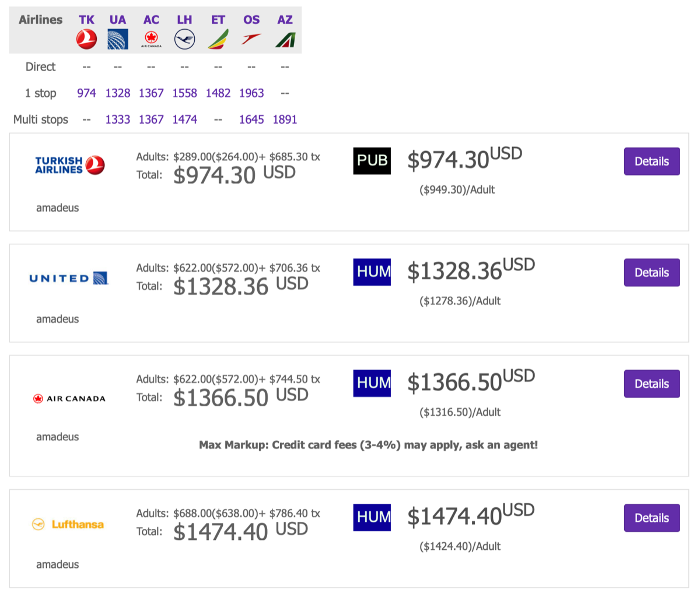Click the black PUB fare badge
This screenshot has width=700, height=597.
point(372,160)
